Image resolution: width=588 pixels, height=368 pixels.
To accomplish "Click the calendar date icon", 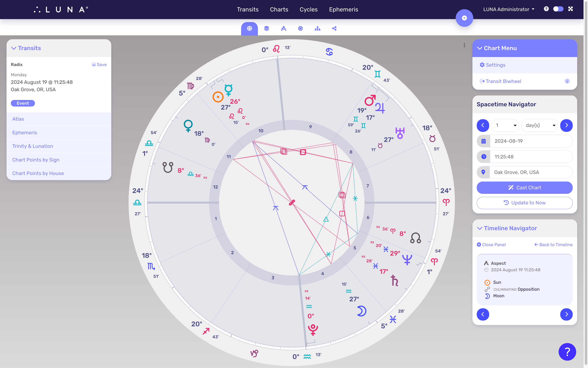I will click(483, 141).
